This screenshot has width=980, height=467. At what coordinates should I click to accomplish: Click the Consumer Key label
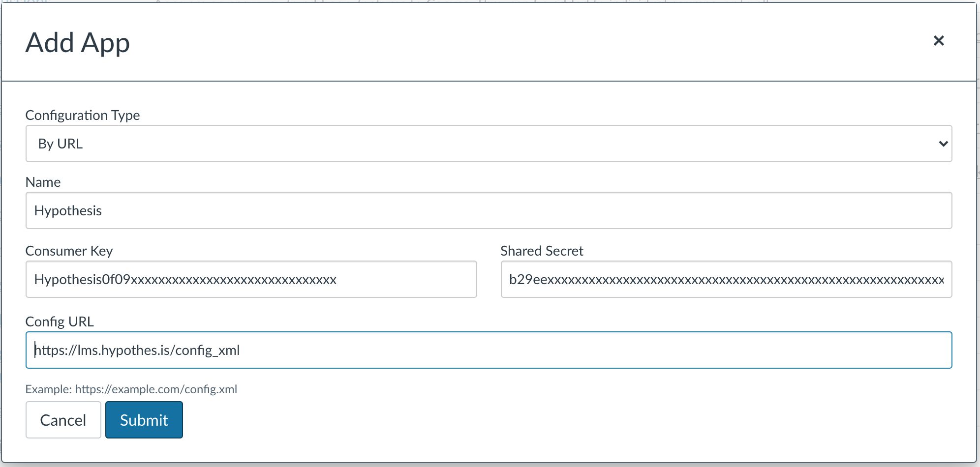tap(69, 251)
